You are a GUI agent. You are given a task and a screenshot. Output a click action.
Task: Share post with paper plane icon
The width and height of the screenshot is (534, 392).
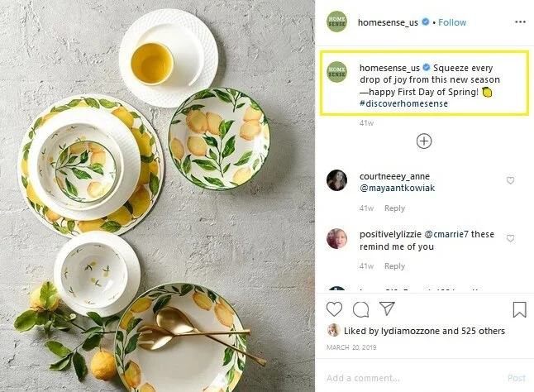[x=387, y=308]
